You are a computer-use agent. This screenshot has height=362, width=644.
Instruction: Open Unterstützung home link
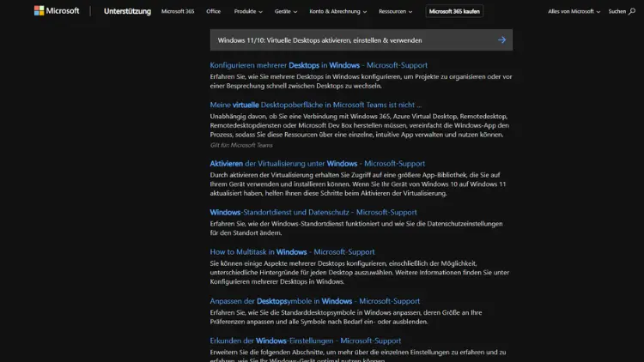(127, 11)
